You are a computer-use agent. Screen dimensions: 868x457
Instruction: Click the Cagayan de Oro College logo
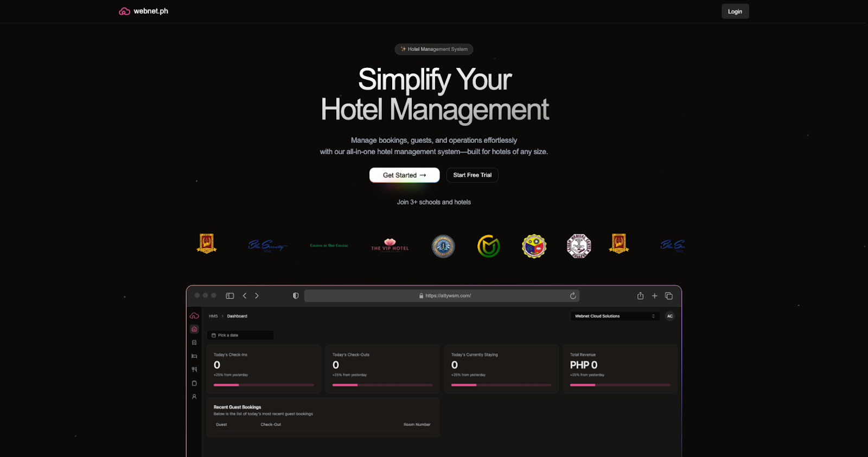329,245
